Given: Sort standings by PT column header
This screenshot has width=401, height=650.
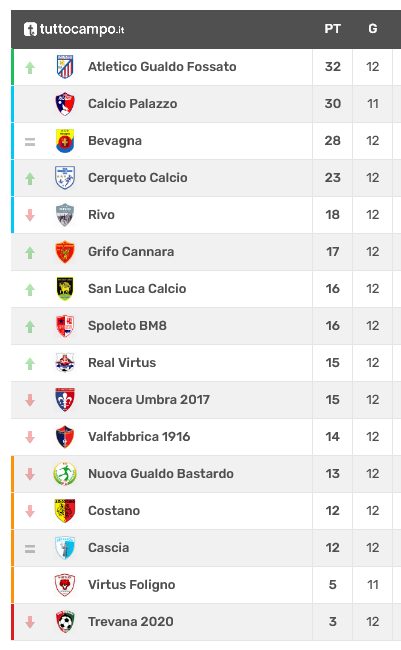Looking at the screenshot, I should point(333,29).
